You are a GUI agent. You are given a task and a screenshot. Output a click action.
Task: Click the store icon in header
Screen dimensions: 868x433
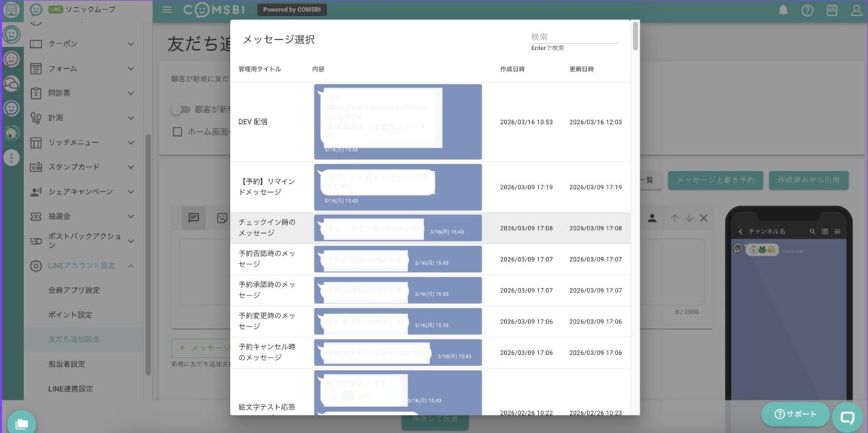tap(832, 10)
